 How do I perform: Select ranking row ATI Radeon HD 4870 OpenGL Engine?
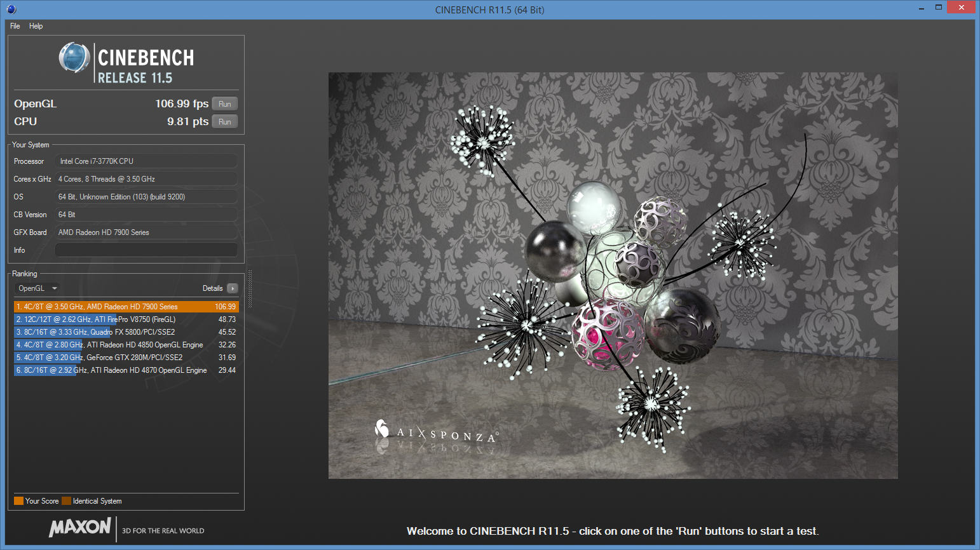(x=126, y=370)
